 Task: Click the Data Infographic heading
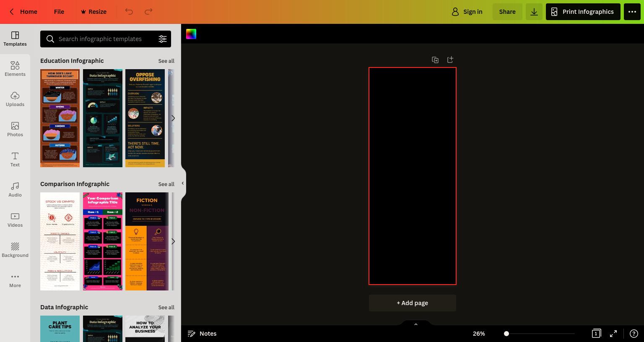64,307
